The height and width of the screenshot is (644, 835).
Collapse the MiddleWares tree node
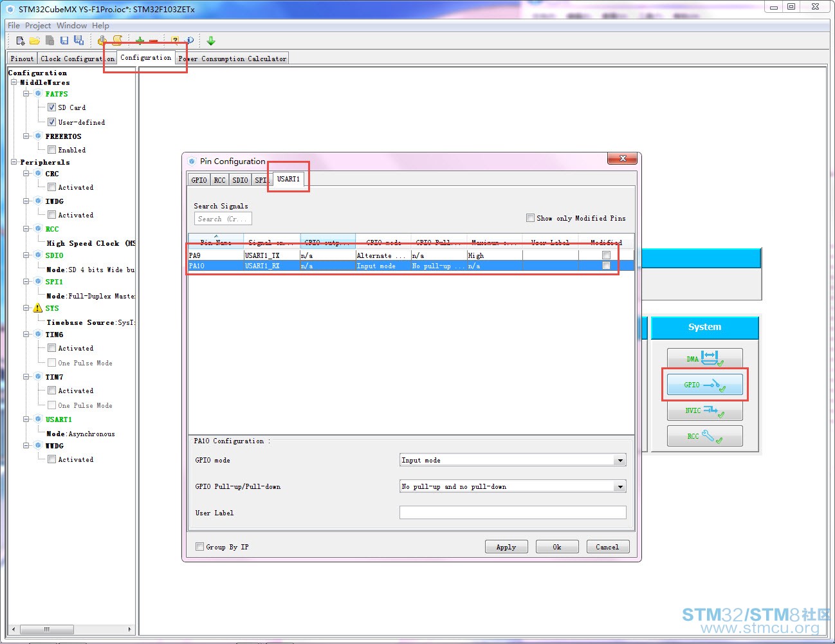[14, 82]
